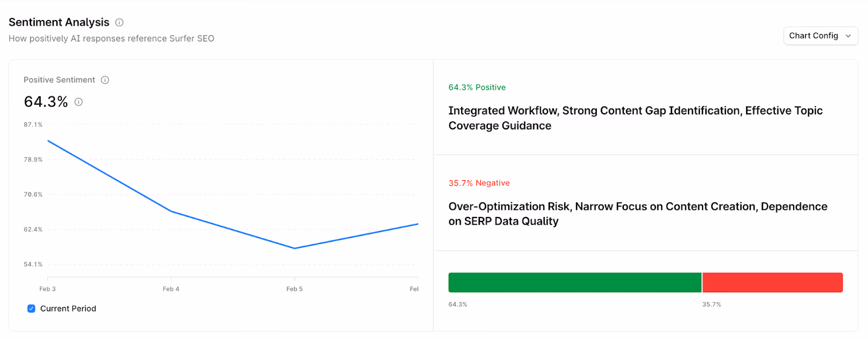Click the Feb 3 axis label
Screen dimensions: 868x339
click(48, 289)
